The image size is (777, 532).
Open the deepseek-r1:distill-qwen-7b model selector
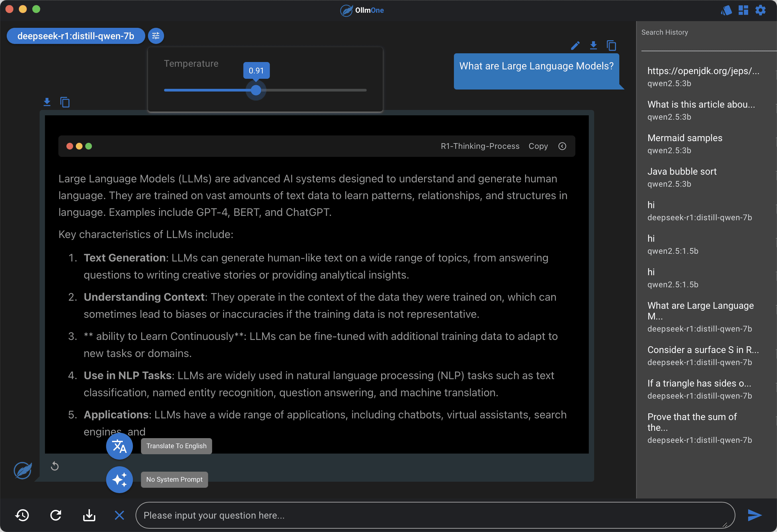click(x=76, y=36)
